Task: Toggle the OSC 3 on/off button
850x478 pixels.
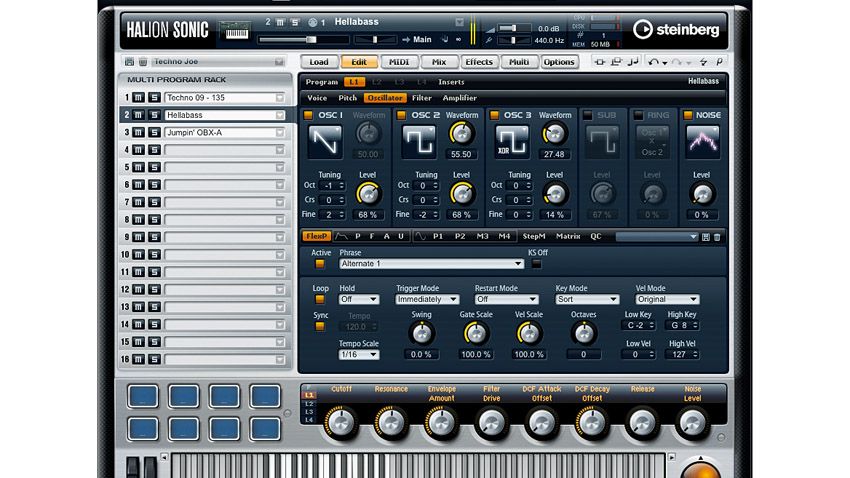Action: (494, 115)
